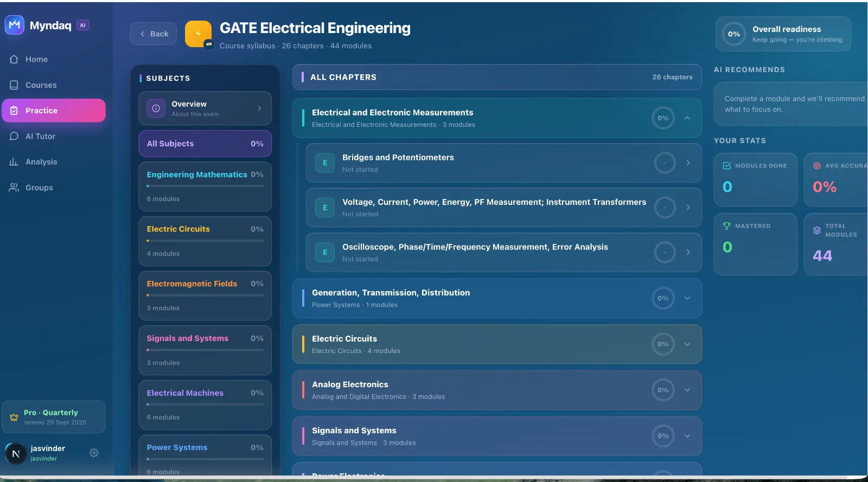Screen dimensions: 868x482
Task: Select Electromagnetic Fields subject card
Action: (x=205, y=295)
